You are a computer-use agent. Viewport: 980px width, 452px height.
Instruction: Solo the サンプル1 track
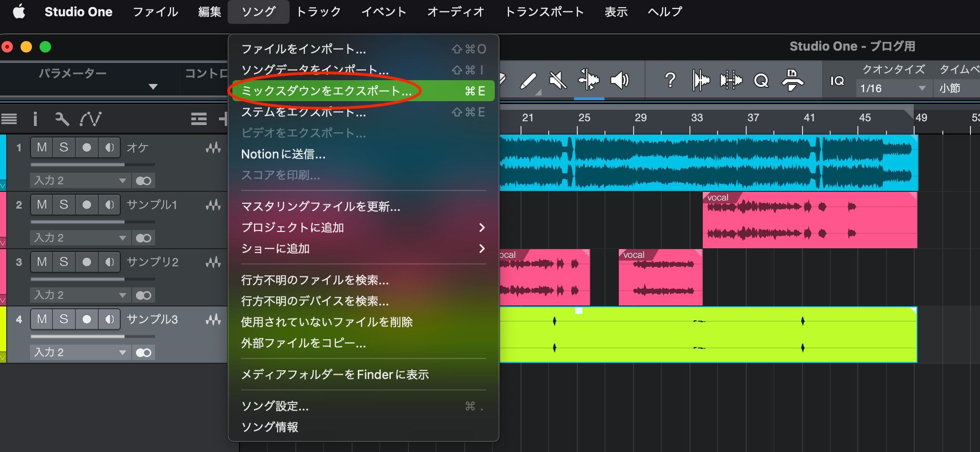[x=64, y=204]
